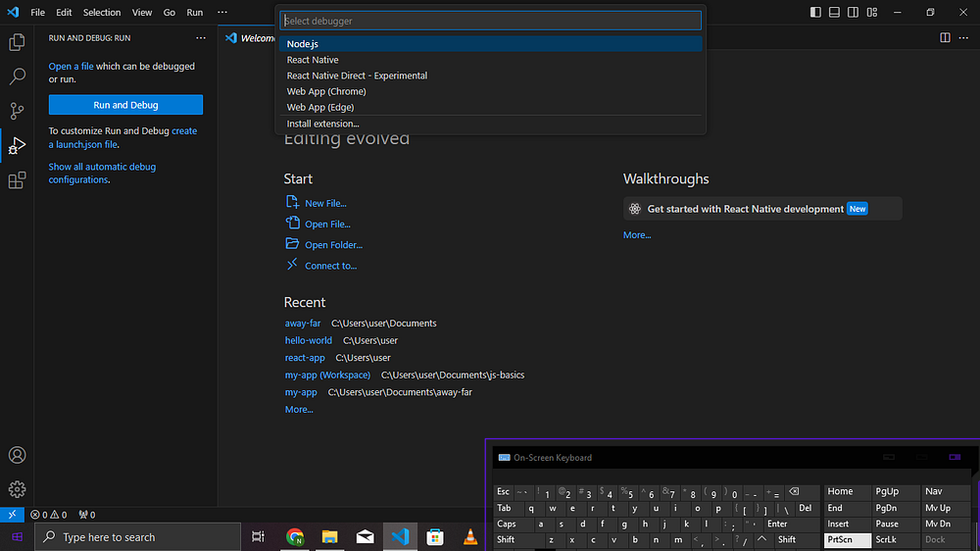Viewport: 980px width, 551px height.
Task: Click ScrLk key on On-Screen Keyboard
Action: click(x=895, y=540)
